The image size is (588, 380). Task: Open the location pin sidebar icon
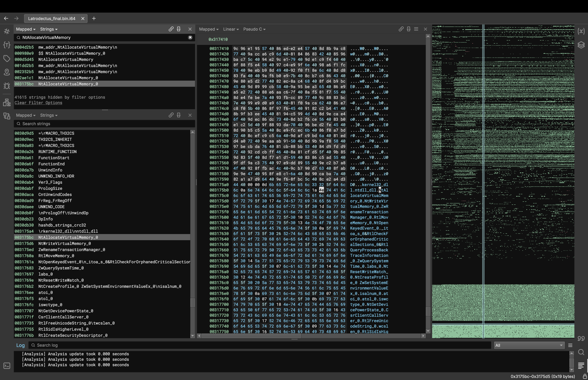(7, 72)
